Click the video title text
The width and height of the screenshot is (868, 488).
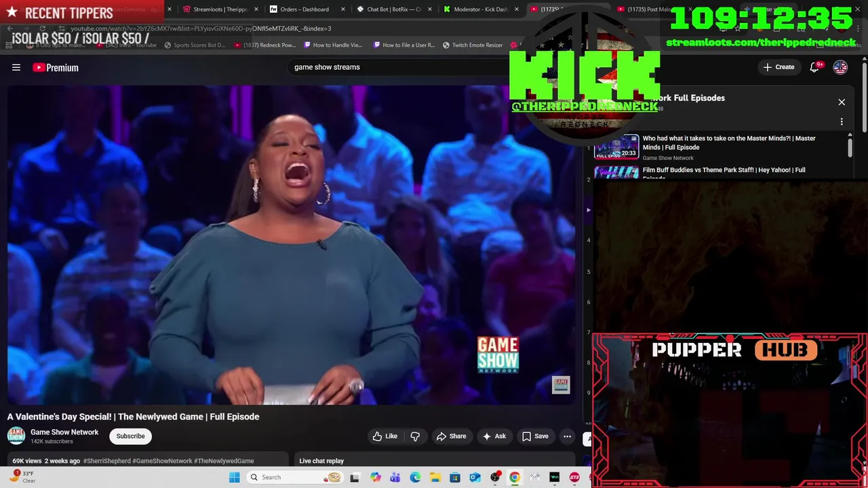click(134, 417)
